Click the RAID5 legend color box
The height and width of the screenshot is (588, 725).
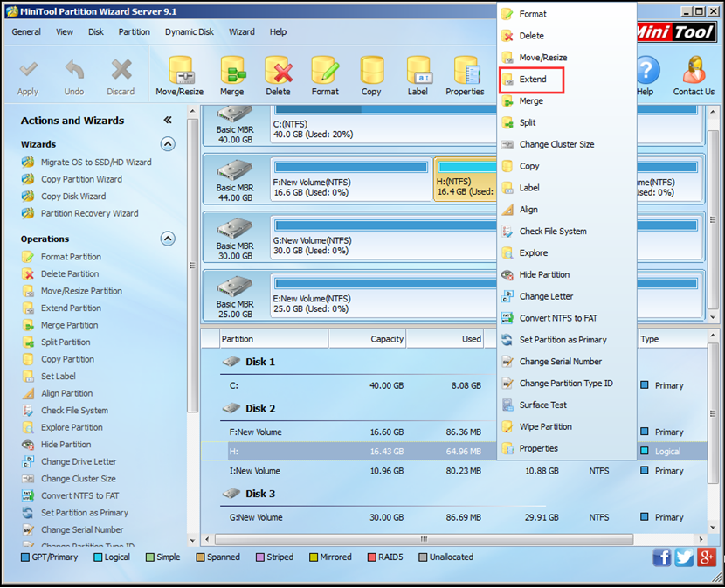371,557
